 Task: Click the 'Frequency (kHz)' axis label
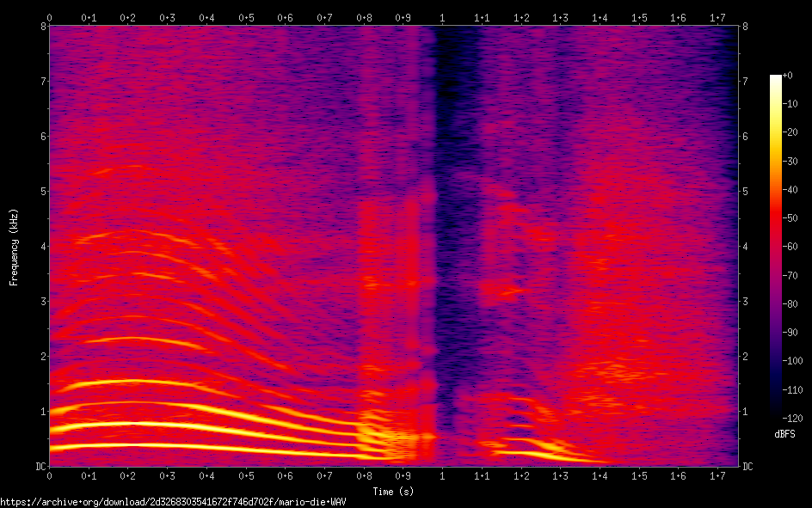[15, 247]
